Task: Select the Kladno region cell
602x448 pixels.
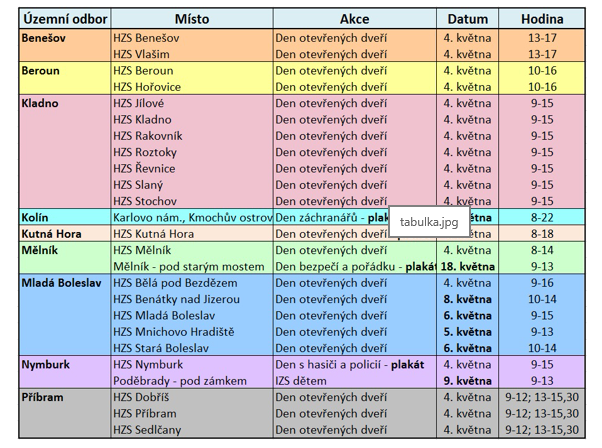Action: coord(65,152)
